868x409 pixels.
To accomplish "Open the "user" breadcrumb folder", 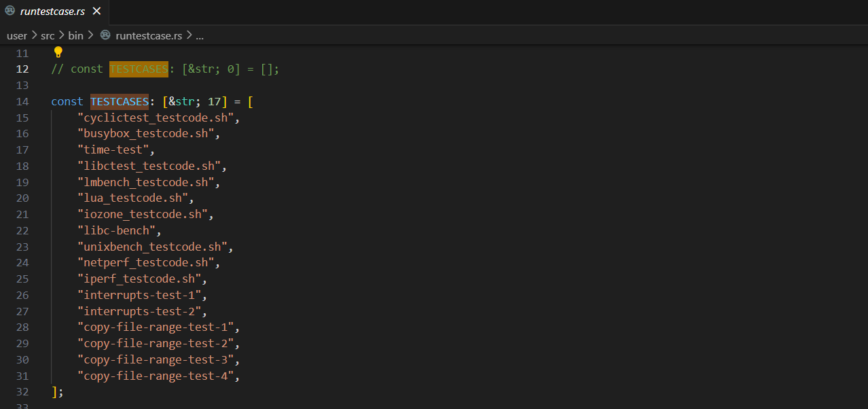I will (17, 35).
